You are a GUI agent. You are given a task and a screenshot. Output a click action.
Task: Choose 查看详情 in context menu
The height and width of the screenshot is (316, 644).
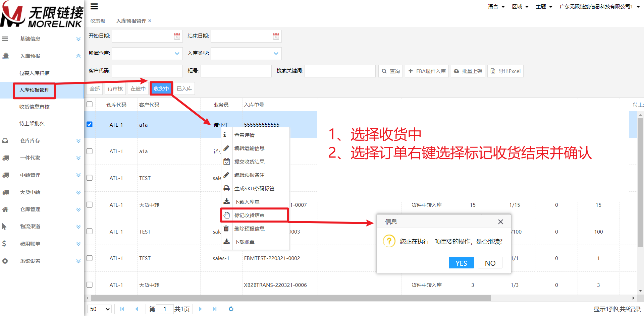click(255, 135)
